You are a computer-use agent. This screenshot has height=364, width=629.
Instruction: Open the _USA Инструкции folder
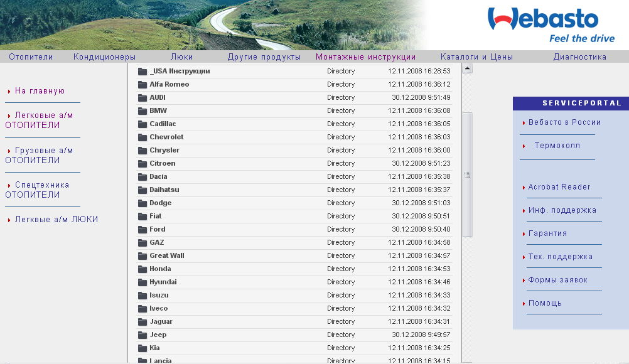[x=180, y=72]
